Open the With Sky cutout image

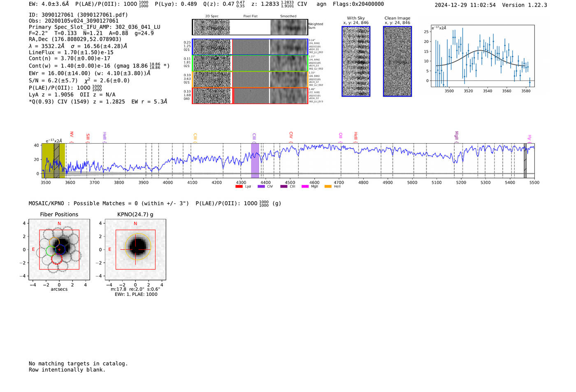(x=356, y=61)
